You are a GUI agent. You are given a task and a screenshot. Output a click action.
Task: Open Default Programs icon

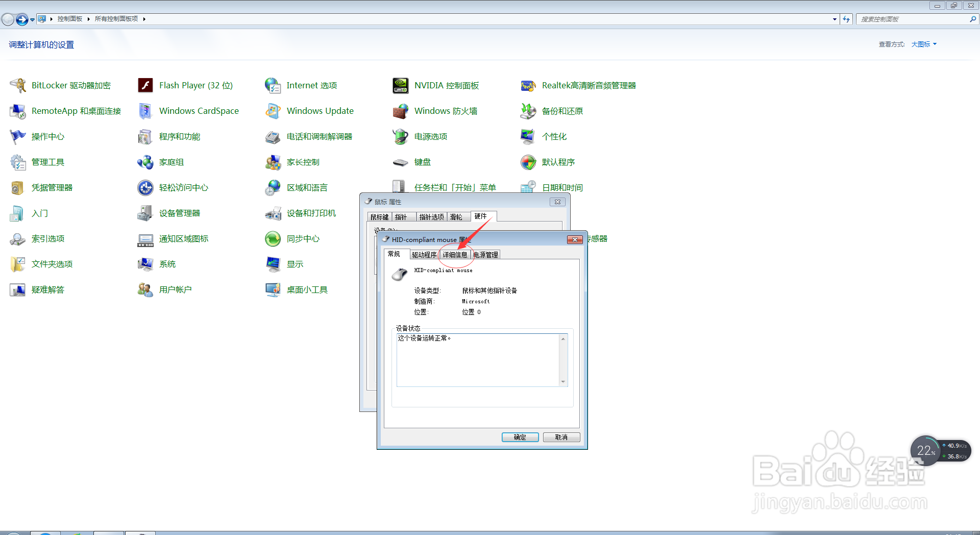pos(528,162)
